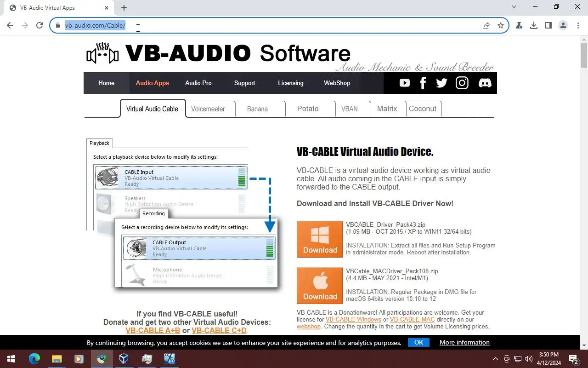This screenshot has height=368, width=588.
Task: Click the network tray icon
Action: pyautogui.click(x=518, y=359)
